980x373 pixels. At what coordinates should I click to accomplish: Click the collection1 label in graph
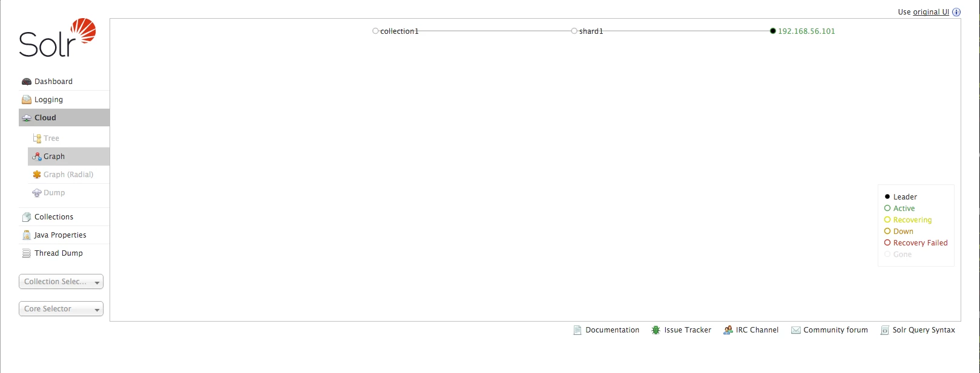click(x=400, y=31)
